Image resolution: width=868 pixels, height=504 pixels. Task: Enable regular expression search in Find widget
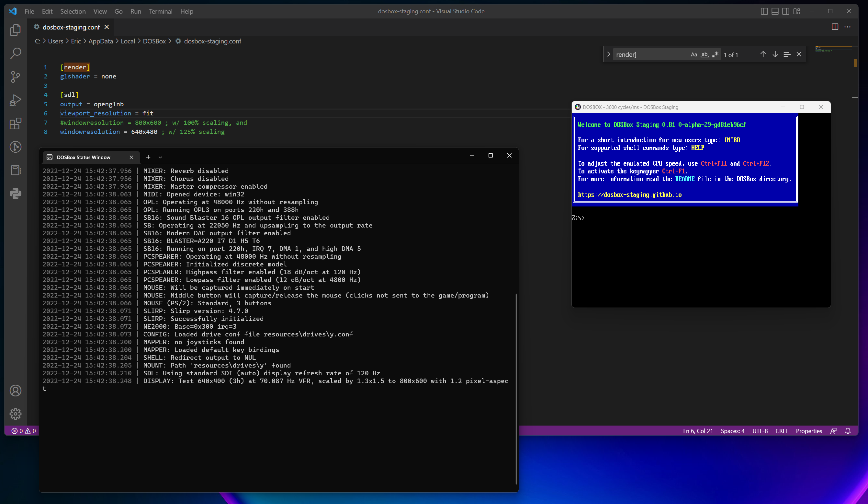click(x=716, y=54)
